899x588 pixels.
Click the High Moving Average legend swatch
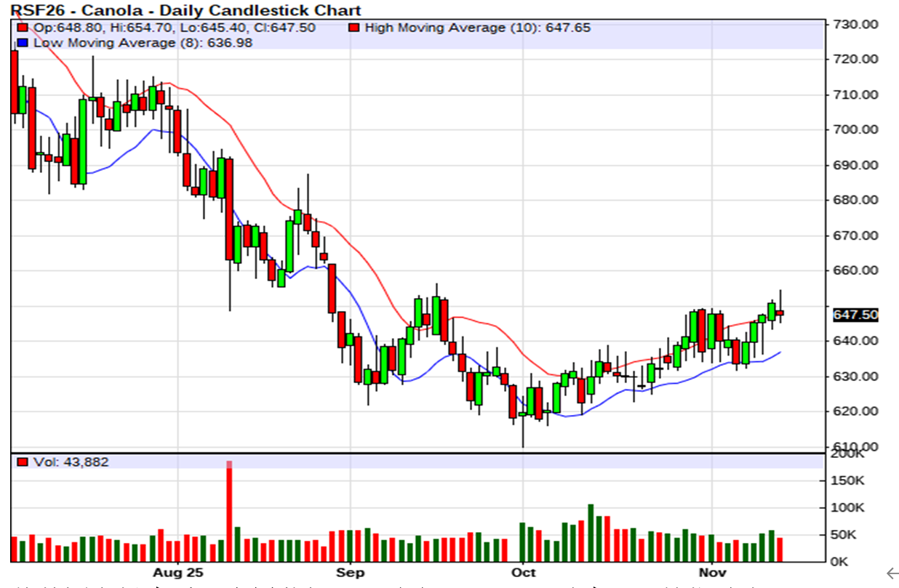coord(353,28)
